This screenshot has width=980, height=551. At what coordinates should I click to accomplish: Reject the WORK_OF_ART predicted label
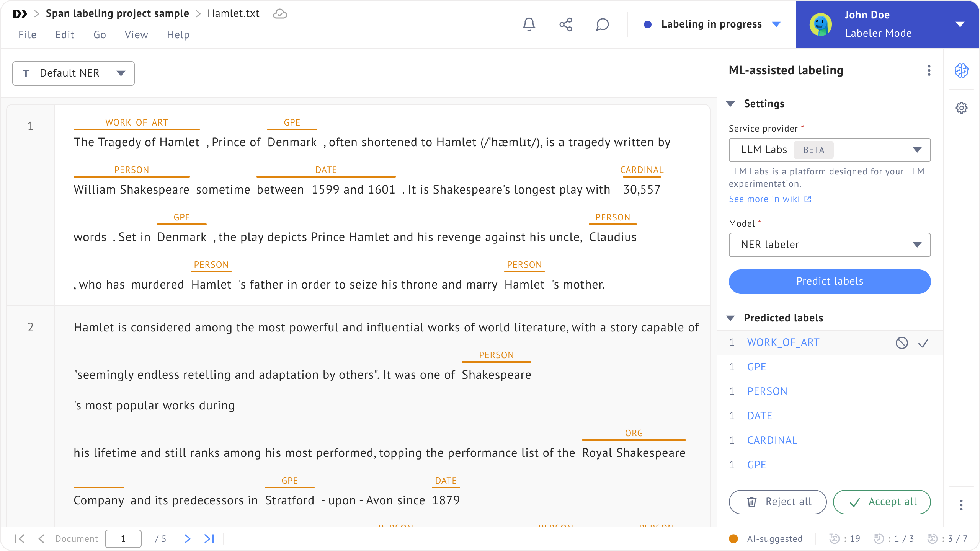point(902,342)
